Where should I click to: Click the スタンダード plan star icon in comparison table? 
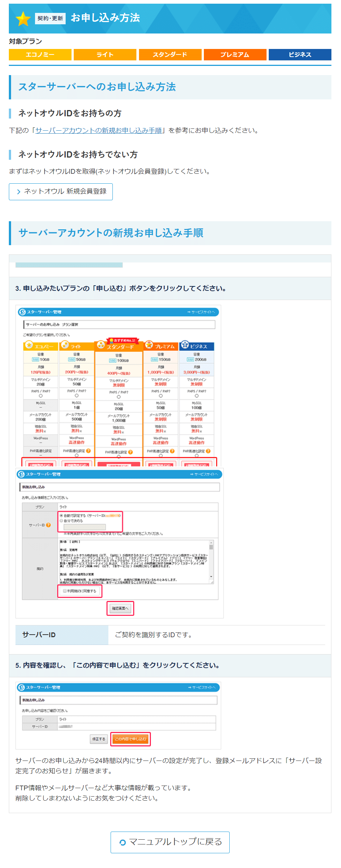coord(101,345)
